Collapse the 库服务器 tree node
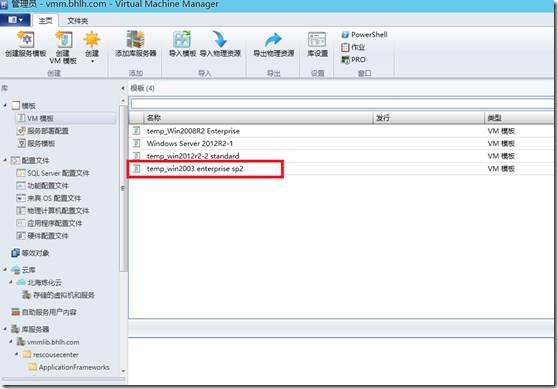Viewport: 558px width, 389px height. tap(5, 329)
